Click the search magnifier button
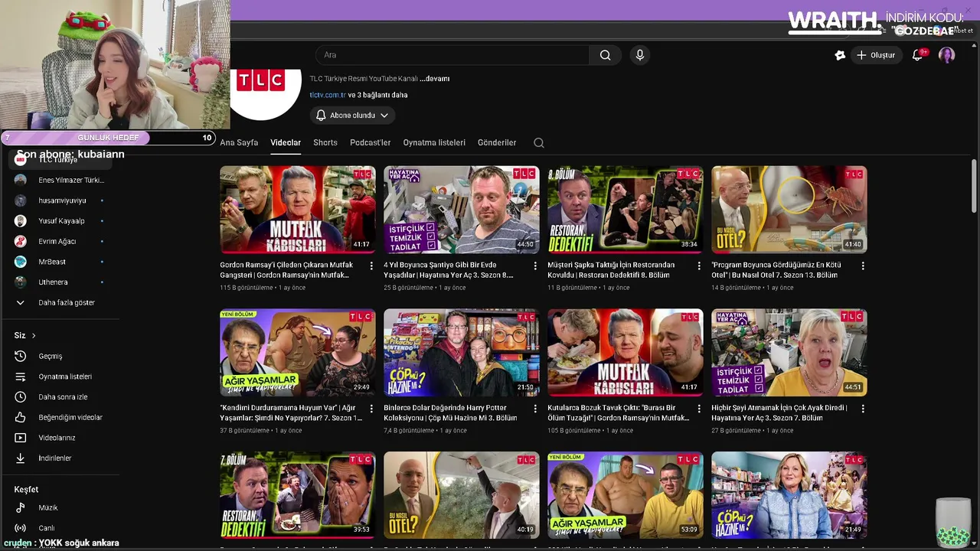 click(605, 55)
